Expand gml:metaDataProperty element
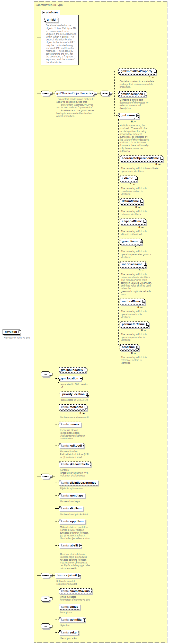The height and width of the screenshot is (644, 170). tap(155, 71)
